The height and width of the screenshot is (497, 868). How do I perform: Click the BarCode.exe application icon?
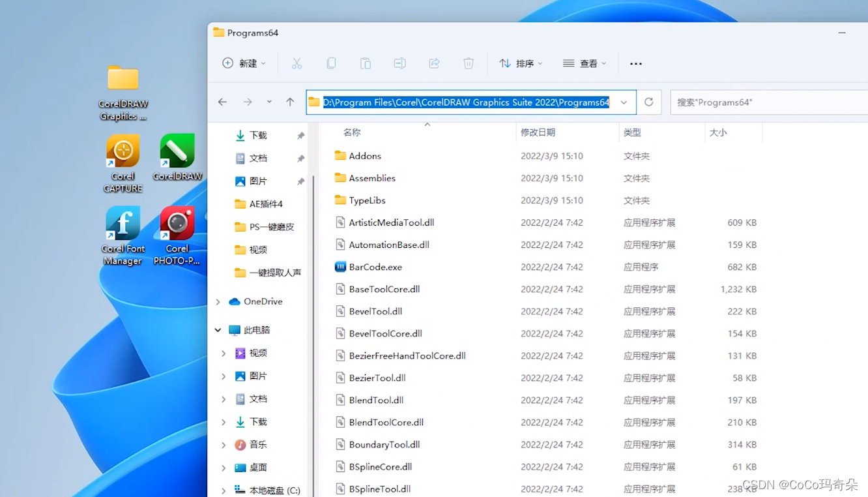(340, 267)
